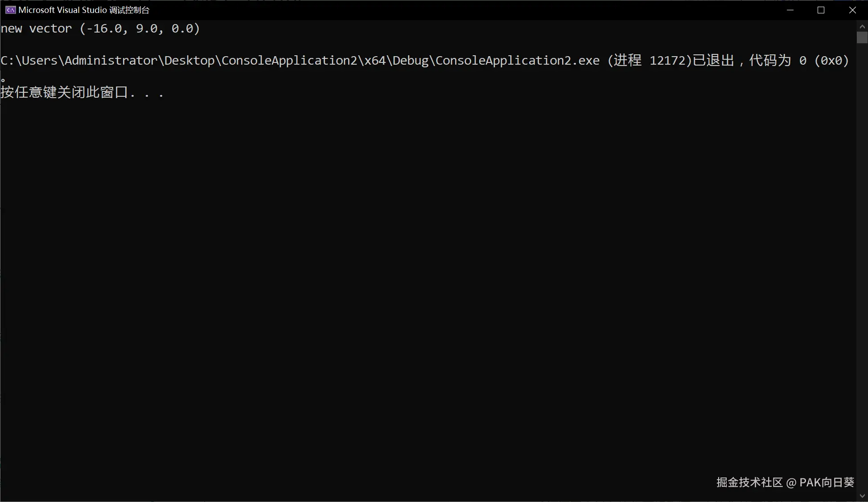Maximize the debug console window
Image resolution: width=868 pixels, height=502 pixels.
821,10
